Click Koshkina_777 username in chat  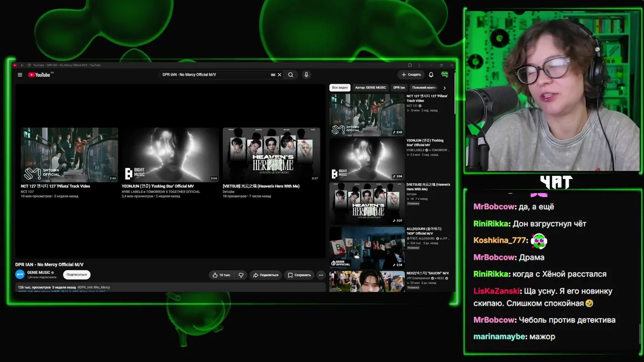pos(501,240)
